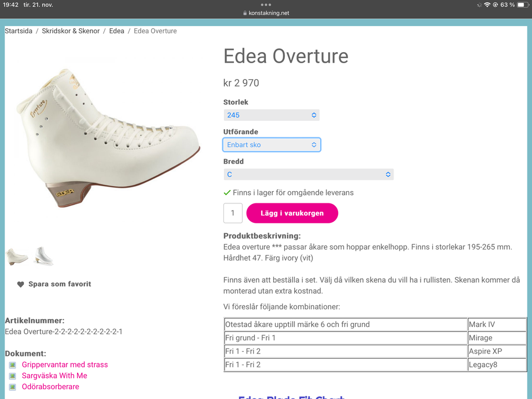Open the Edea breadcrumb link
Image resolution: width=532 pixels, height=399 pixels.
pos(117,31)
